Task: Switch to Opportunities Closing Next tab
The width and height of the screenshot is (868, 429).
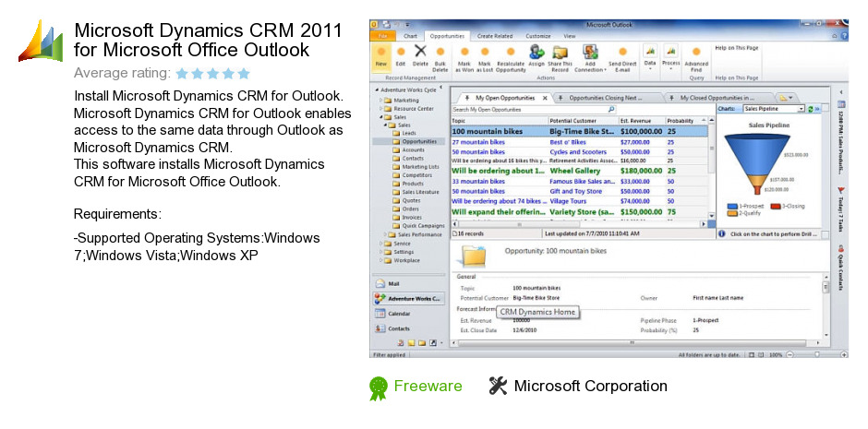Action: tap(605, 98)
